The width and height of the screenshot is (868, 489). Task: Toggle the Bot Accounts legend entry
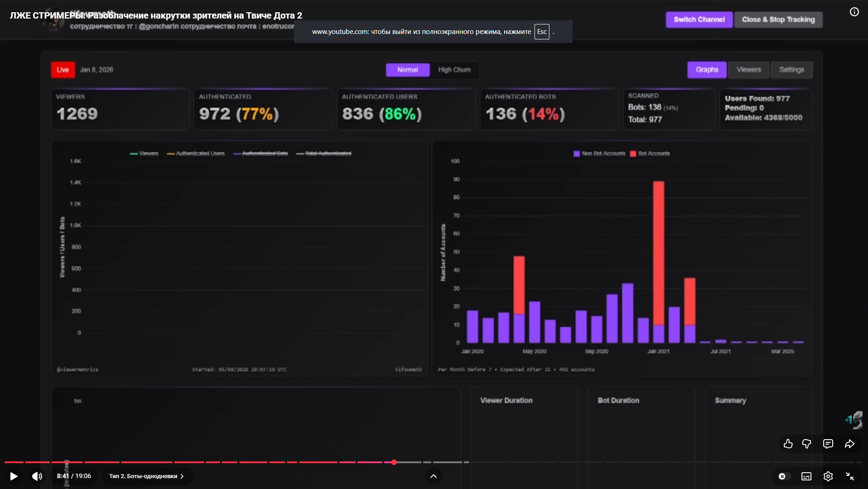(650, 153)
